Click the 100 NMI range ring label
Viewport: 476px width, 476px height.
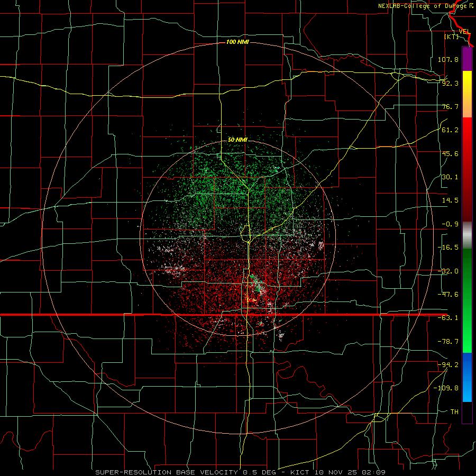pyautogui.click(x=237, y=42)
